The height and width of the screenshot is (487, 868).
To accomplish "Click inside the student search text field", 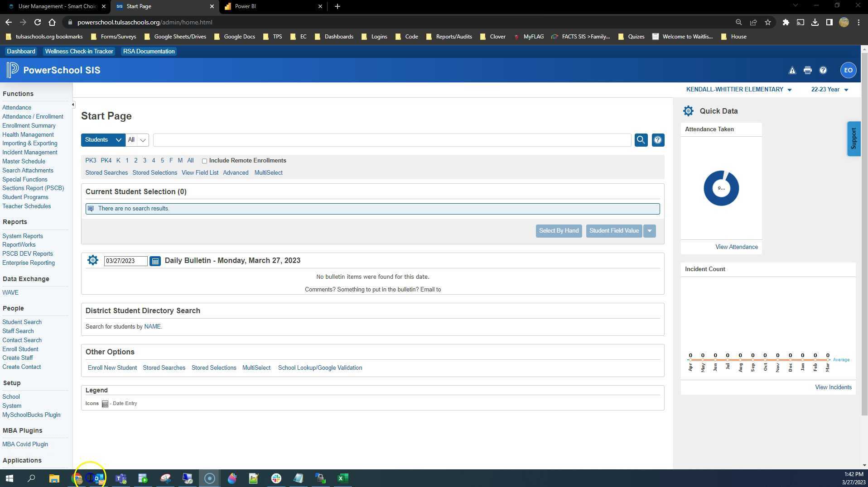I will point(392,140).
